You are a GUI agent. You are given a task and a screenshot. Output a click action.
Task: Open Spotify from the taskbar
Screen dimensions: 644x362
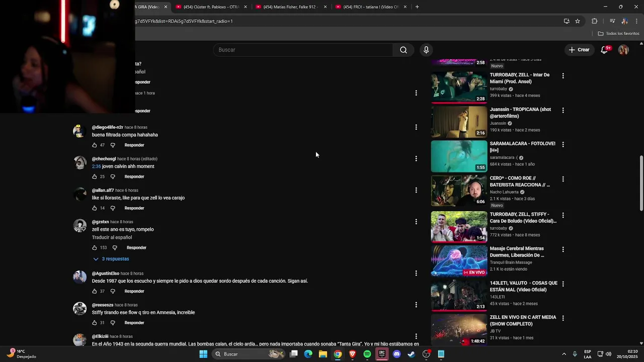tap(367, 354)
